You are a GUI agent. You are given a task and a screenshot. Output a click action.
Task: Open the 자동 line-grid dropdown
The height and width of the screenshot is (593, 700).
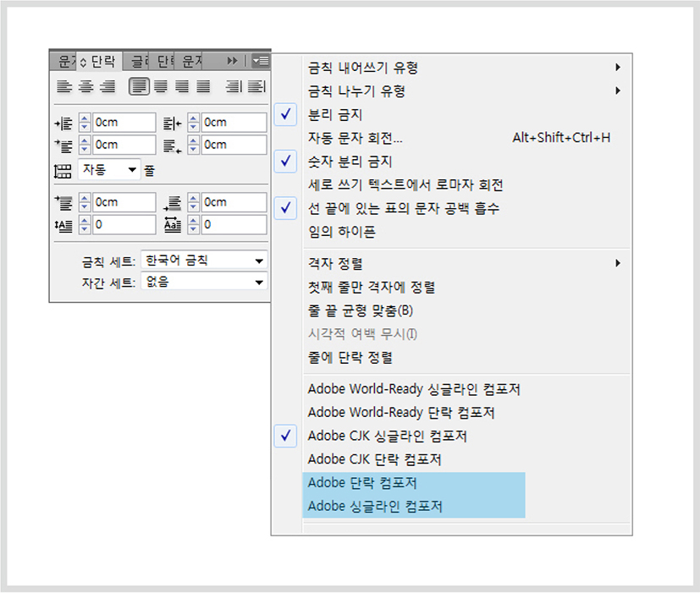[109, 169]
